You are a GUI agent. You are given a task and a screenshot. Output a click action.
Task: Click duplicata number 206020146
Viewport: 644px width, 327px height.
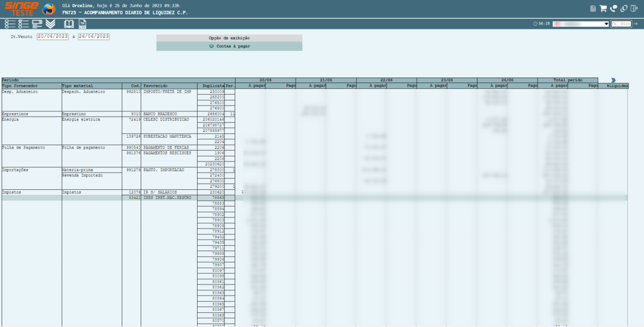[211, 119]
